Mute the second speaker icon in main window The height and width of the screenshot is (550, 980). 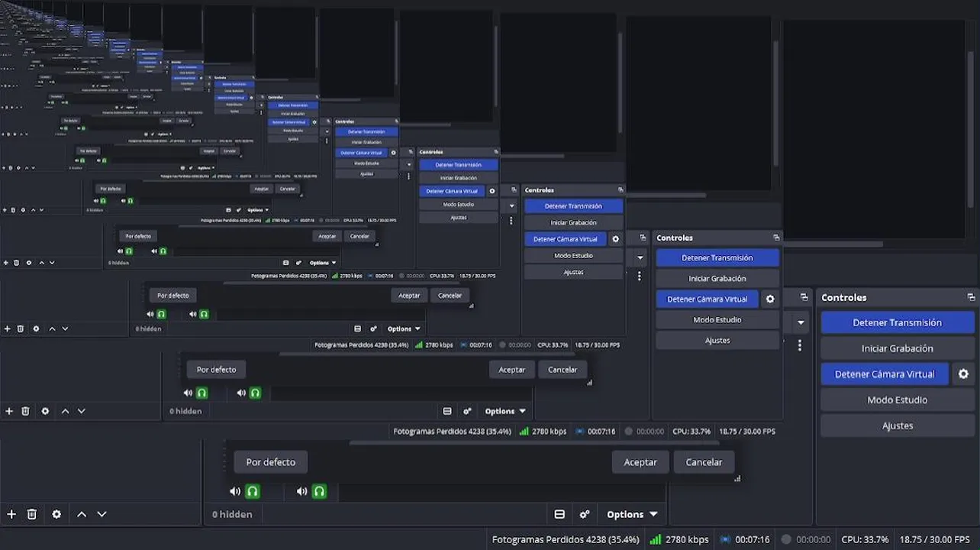click(302, 491)
